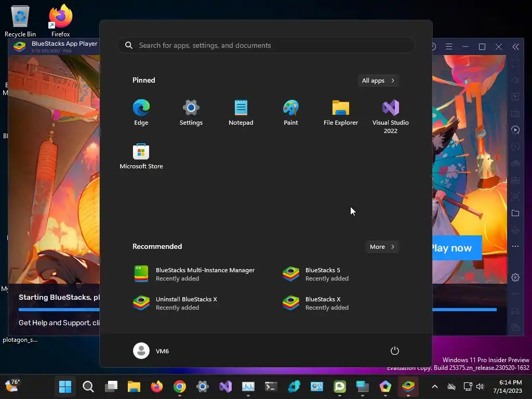Screen dimensions: 532x399
Task: Expand More recommended items
Action: 382,247
